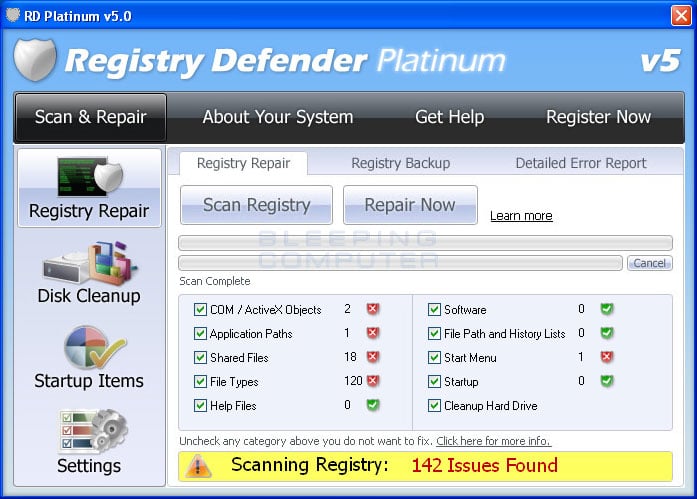Close the RD Platinum window
Viewport: 697px width, 499px height.
[681, 16]
